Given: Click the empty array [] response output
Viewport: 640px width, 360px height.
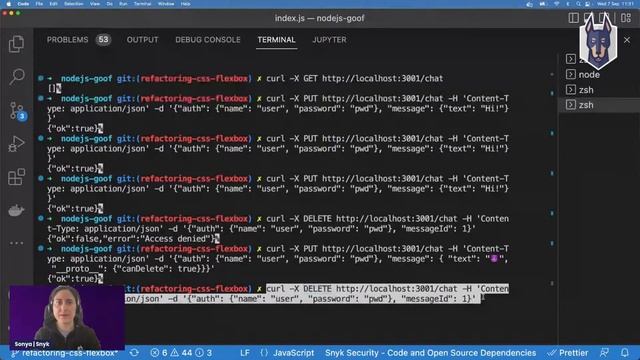Looking at the screenshot, I should point(54,88).
